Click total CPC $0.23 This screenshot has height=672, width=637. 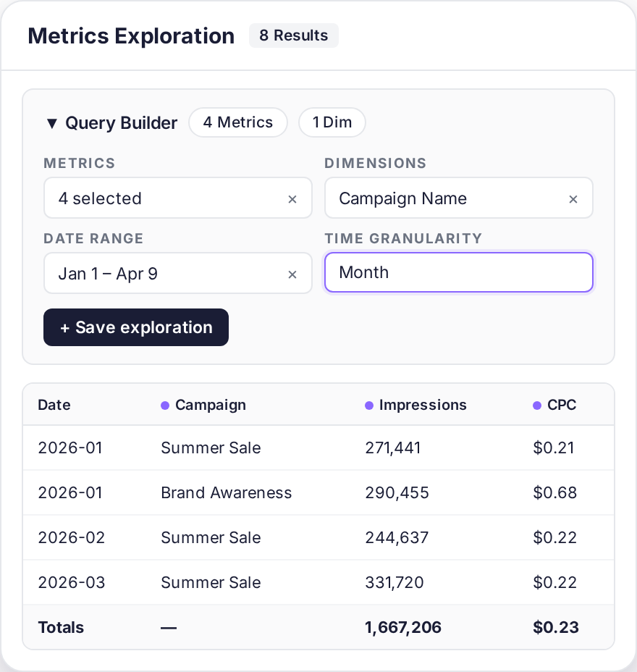[x=556, y=628]
